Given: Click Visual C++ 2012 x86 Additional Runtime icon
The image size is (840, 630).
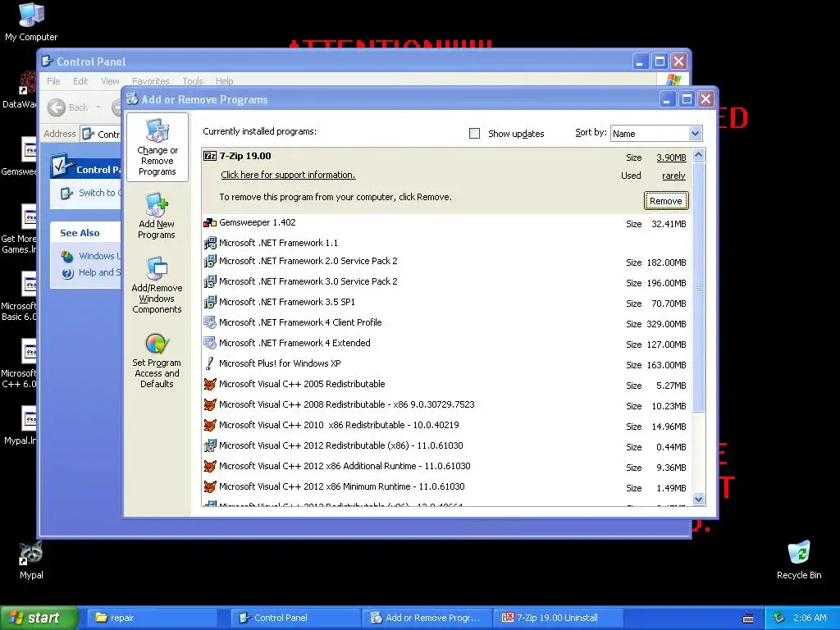Looking at the screenshot, I should pyautogui.click(x=210, y=466).
